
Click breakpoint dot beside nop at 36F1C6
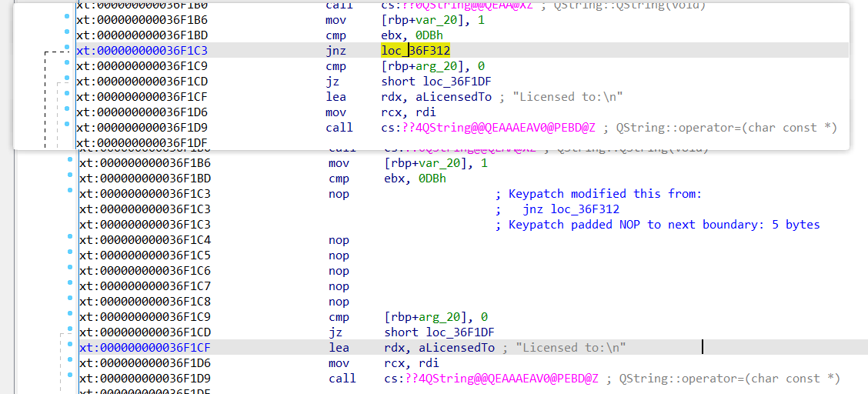(71, 271)
